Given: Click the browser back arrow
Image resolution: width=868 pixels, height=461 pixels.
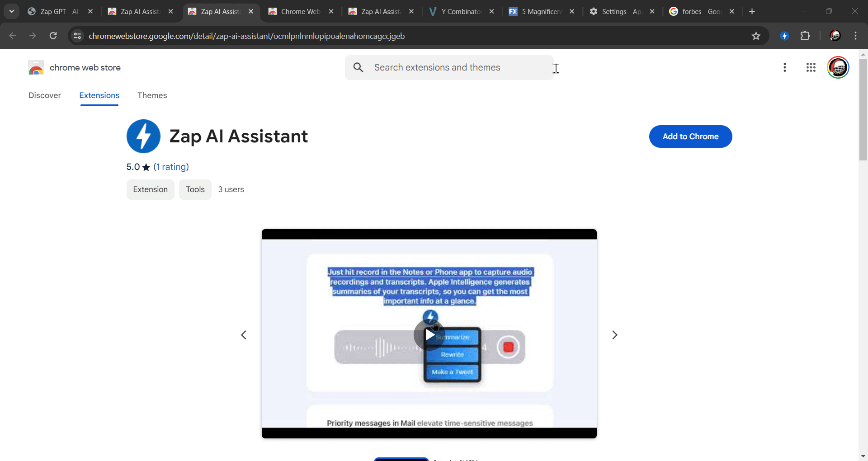Looking at the screenshot, I should click(13, 36).
